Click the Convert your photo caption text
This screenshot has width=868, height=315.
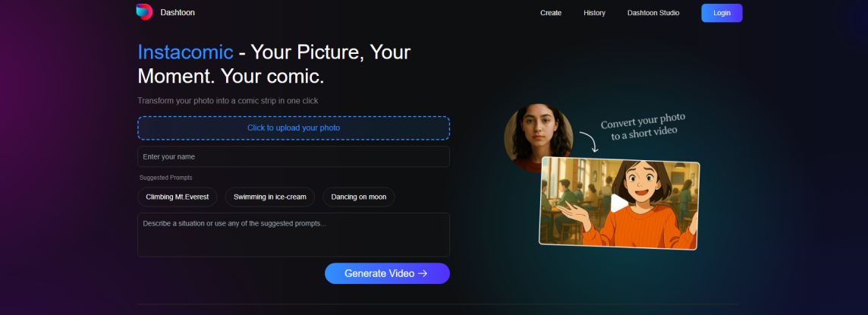pyautogui.click(x=643, y=126)
